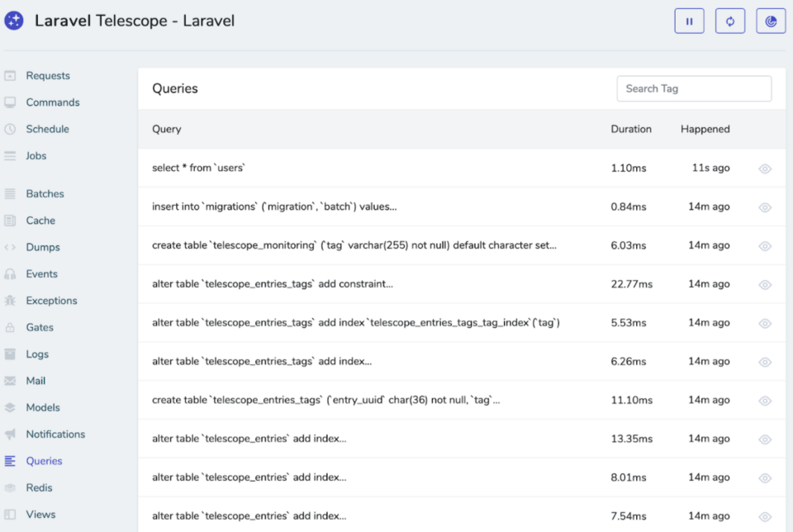The height and width of the screenshot is (532, 793).
Task: Open Requests via its sidebar icon
Action: tap(10, 76)
